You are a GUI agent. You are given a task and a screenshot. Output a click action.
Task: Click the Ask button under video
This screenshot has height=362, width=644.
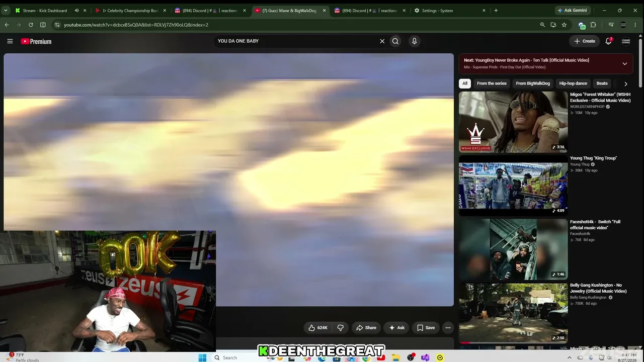[396, 328]
